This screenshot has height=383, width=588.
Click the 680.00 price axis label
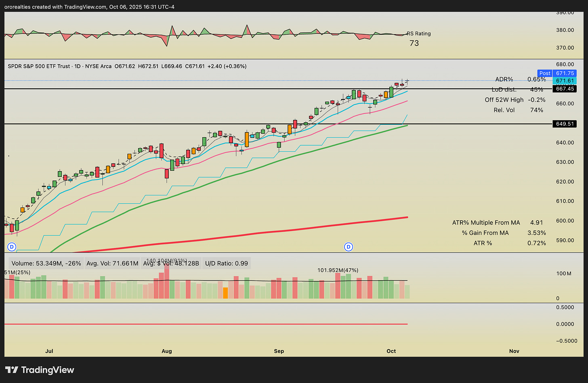click(565, 65)
